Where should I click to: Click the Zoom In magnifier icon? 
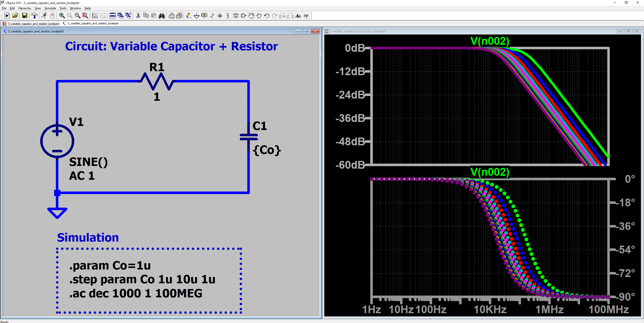[x=62, y=16]
